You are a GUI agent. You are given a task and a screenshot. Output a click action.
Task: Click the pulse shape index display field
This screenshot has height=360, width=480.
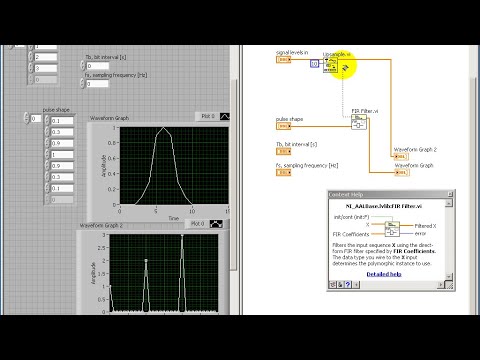(x=36, y=119)
